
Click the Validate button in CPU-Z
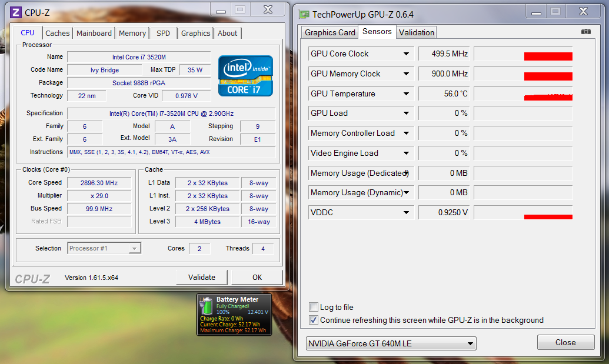point(202,278)
